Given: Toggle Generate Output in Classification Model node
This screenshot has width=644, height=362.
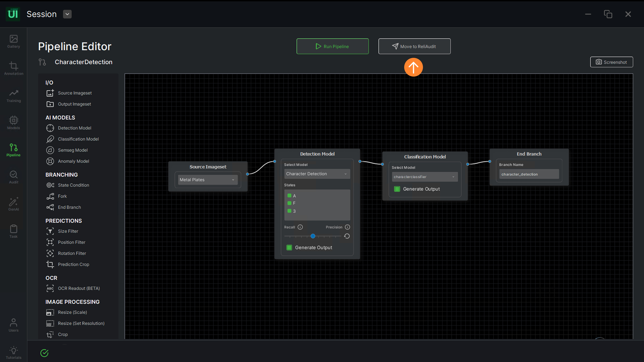Looking at the screenshot, I should pyautogui.click(x=397, y=189).
